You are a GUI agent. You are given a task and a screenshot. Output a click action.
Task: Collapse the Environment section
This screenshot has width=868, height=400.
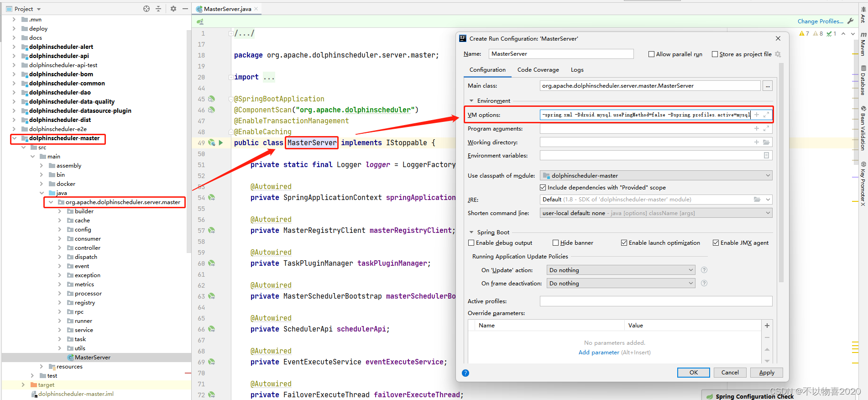[x=471, y=100]
